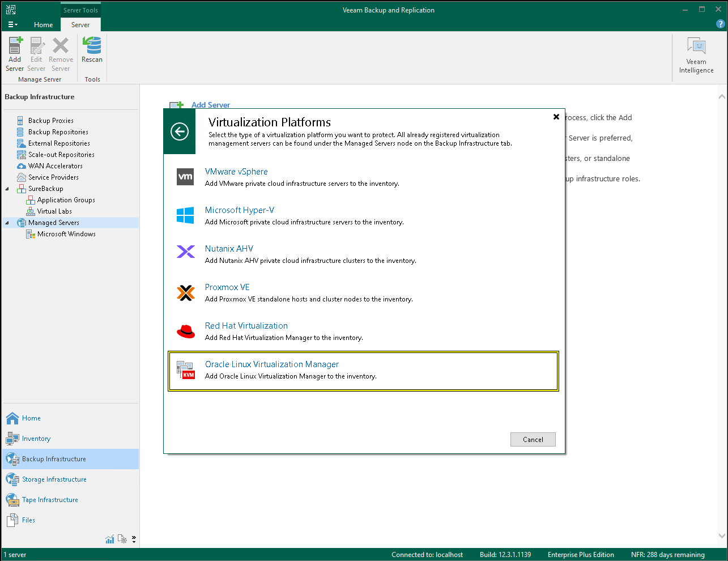
Task: Collapse the SureBackup tree node
Action: click(7, 189)
